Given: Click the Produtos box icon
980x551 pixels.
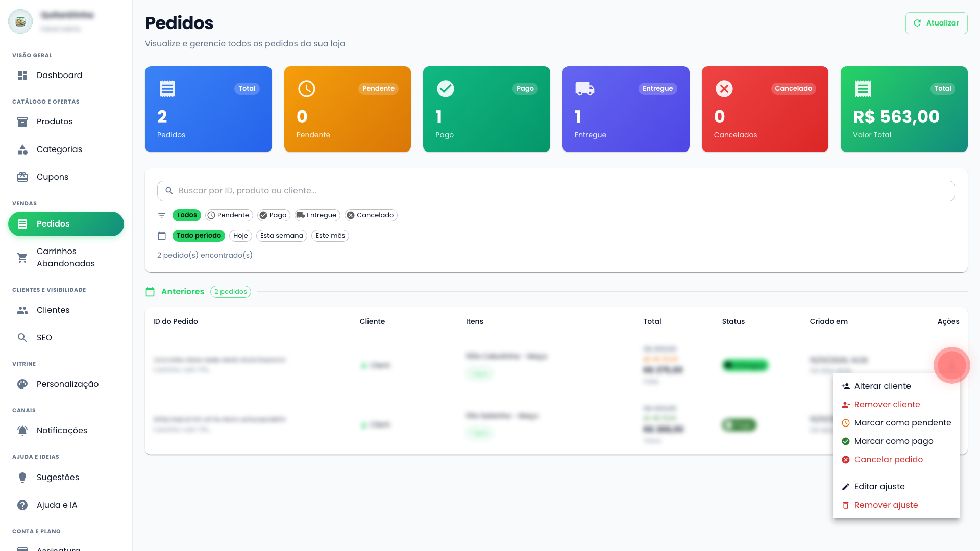Looking at the screenshot, I should (x=22, y=122).
